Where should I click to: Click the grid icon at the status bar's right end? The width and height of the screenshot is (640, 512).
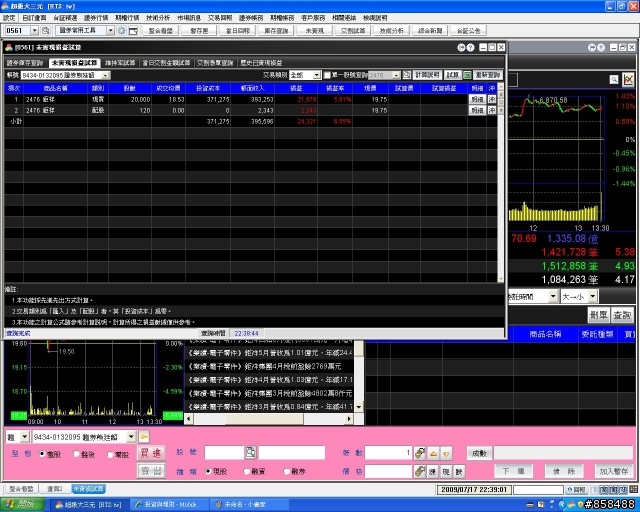pos(634,489)
